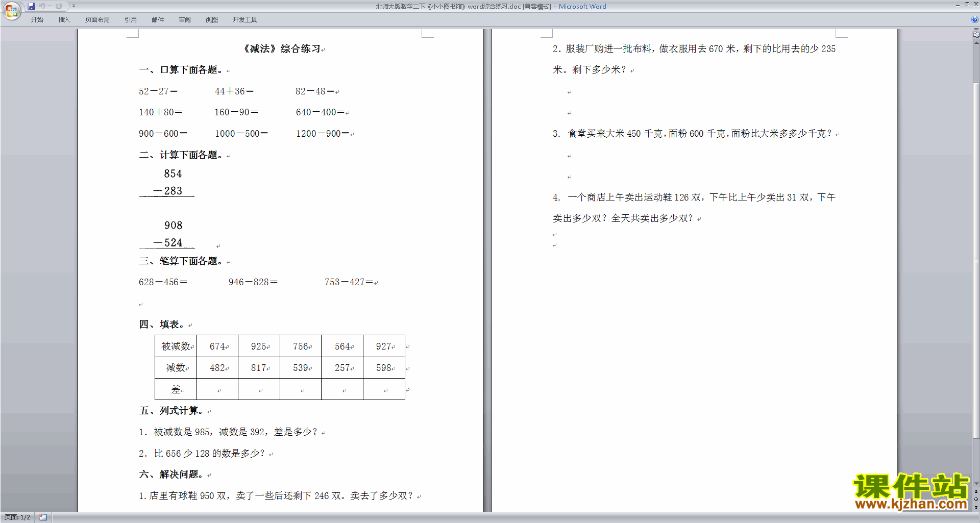
Task: Click the Next Page double-arrow button
Action: (976, 507)
